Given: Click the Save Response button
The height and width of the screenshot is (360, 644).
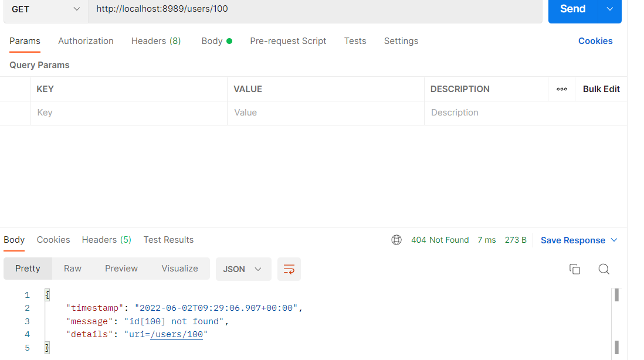Looking at the screenshot, I should tap(573, 240).
